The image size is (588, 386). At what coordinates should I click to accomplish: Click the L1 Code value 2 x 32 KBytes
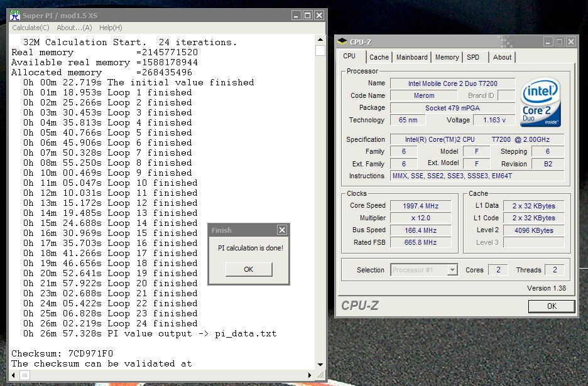click(533, 218)
